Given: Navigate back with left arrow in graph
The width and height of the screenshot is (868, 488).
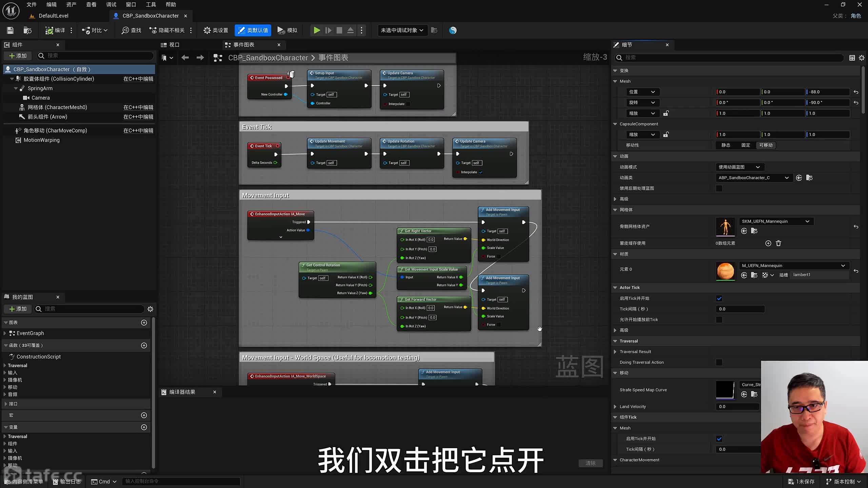Looking at the screenshot, I should [185, 58].
